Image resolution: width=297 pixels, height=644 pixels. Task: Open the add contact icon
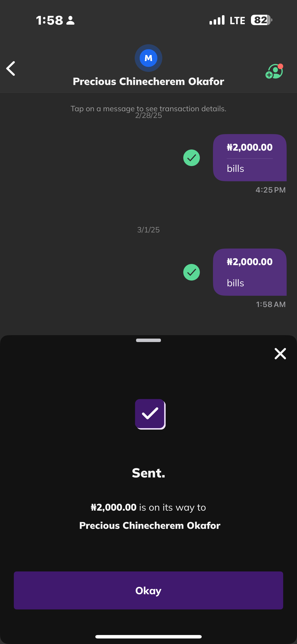274,71
